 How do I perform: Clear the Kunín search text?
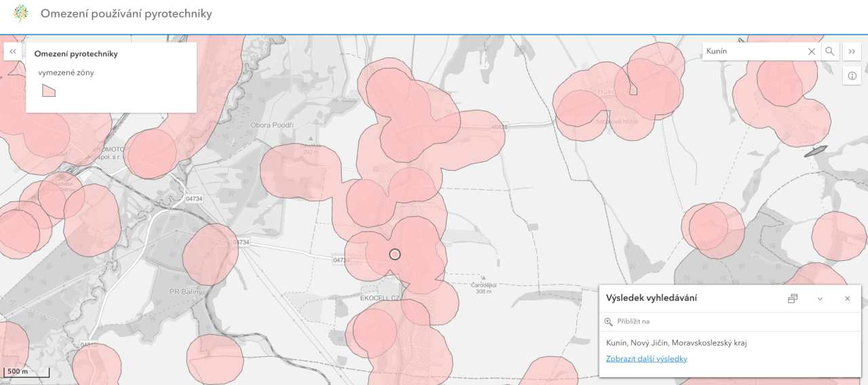(811, 52)
